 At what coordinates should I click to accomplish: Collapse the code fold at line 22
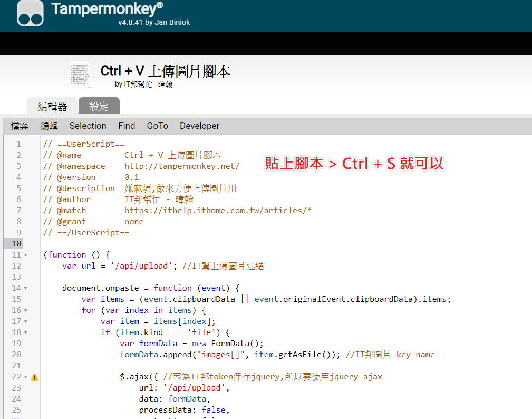coord(26,377)
